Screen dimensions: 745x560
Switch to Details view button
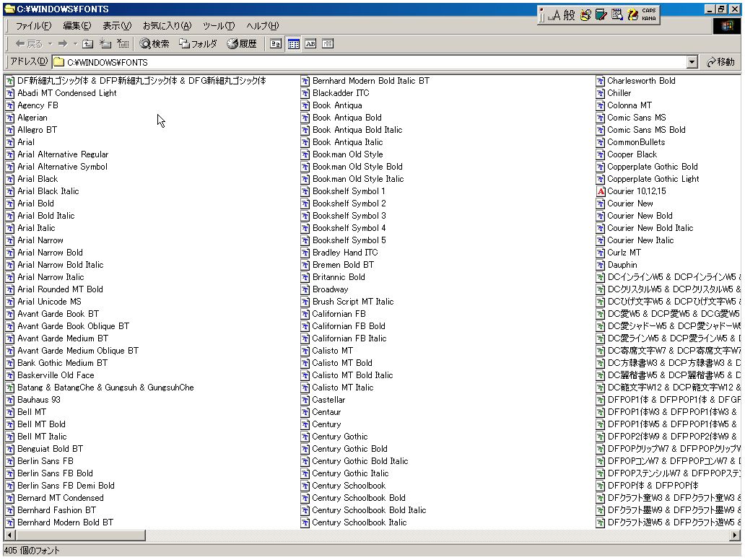click(x=327, y=44)
